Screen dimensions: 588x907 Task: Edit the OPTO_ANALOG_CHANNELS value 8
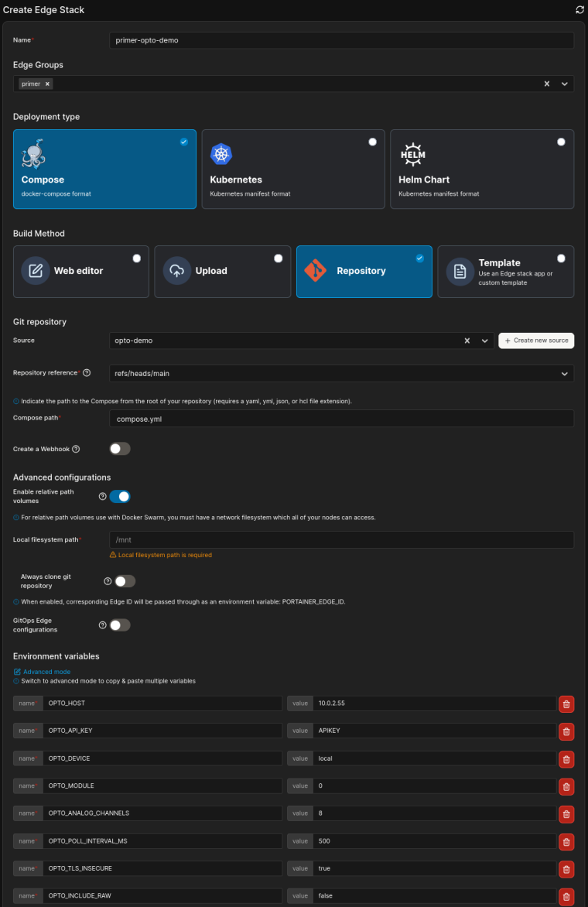coord(434,813)
